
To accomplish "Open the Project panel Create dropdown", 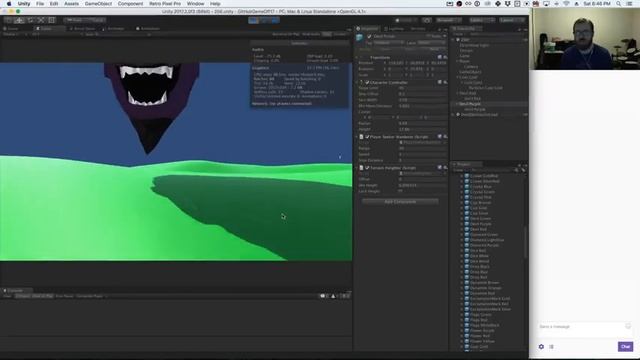I will (459, 170).
